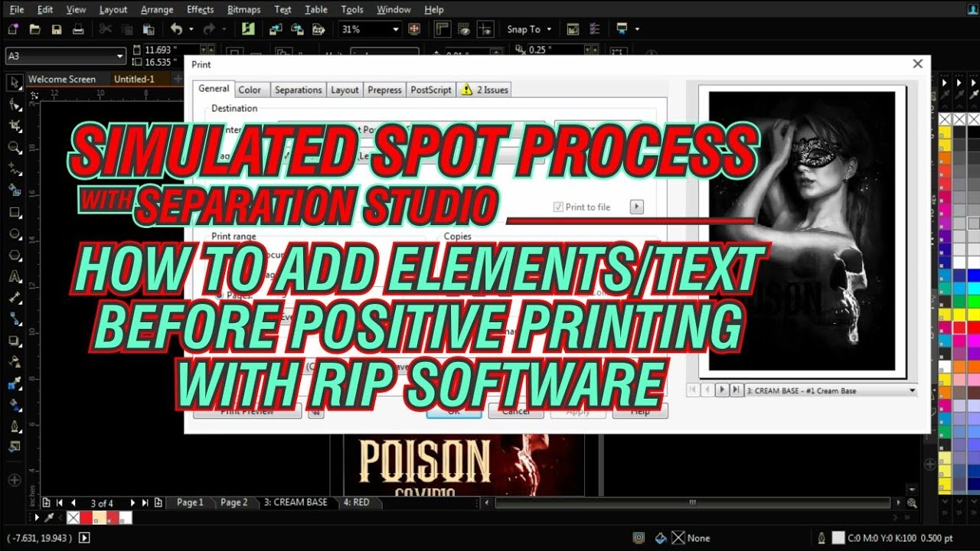
Task: Switch to the Prepress tab in Print dialog
Action: coord(384,90)
